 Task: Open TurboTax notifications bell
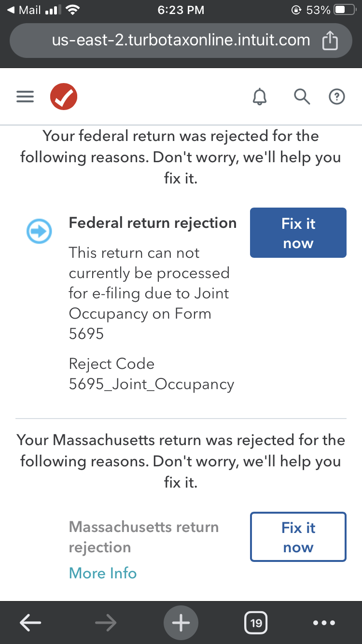click(x=259, y=97)
